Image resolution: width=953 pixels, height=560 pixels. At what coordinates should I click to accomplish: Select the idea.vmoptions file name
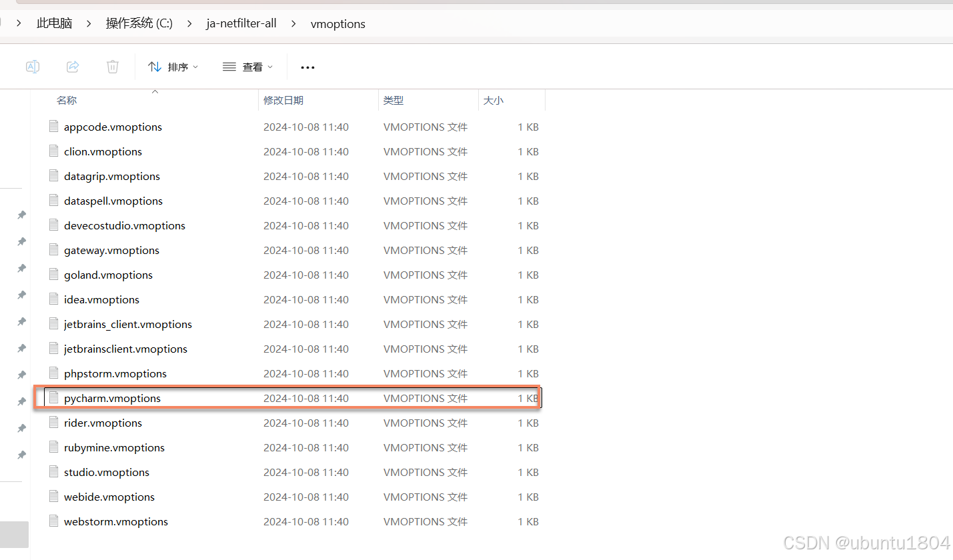point(101,299)
